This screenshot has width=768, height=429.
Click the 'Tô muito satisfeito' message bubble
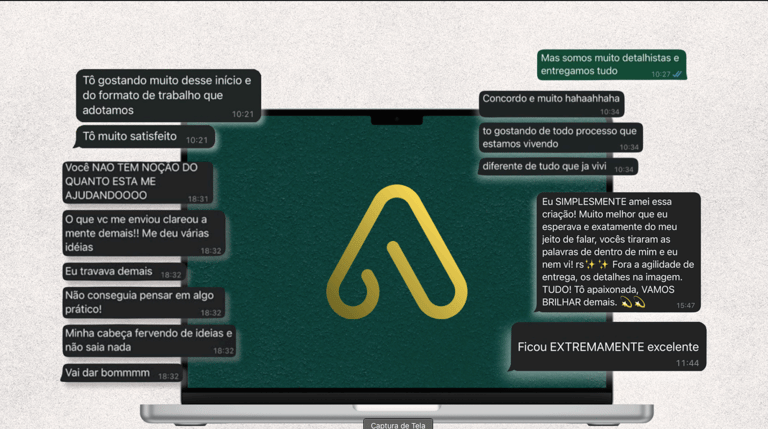pyautogui.click(x=144, y=137)
